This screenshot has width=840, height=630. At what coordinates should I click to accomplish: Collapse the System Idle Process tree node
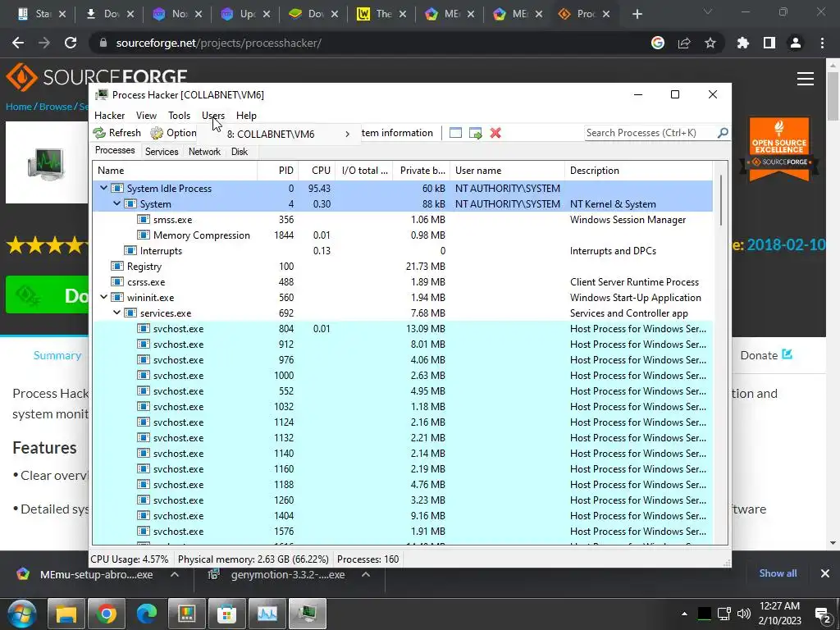tap(104, 188)
